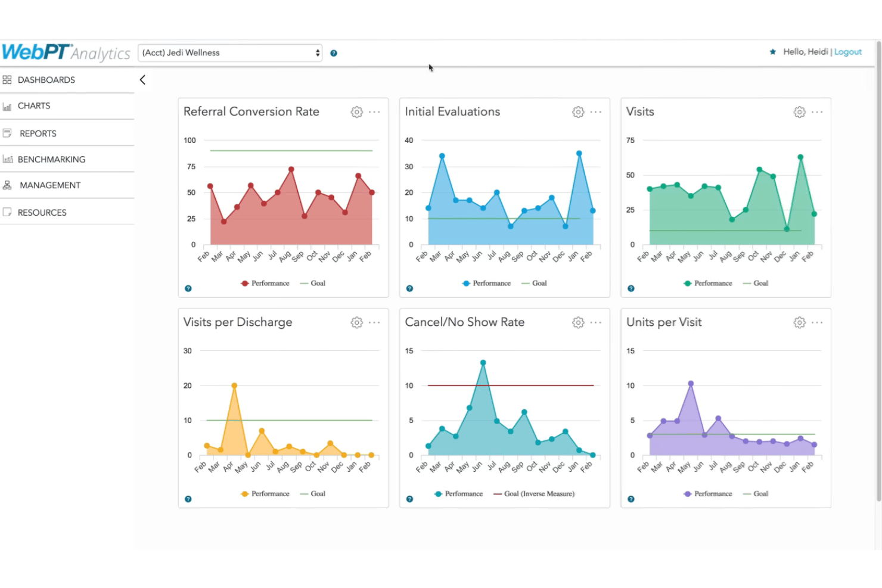The image size is (882, 588).
Task: Click help icon on Referral Conversion Rate card
Action: [x=188, y=288]
